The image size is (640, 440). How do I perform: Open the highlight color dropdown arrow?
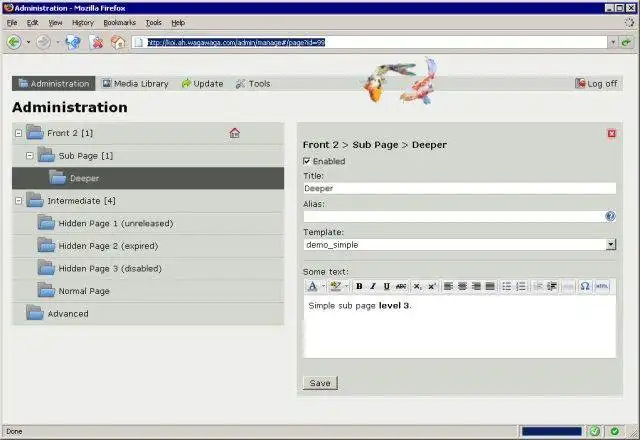pyautogui.click(x=346, y=286)
